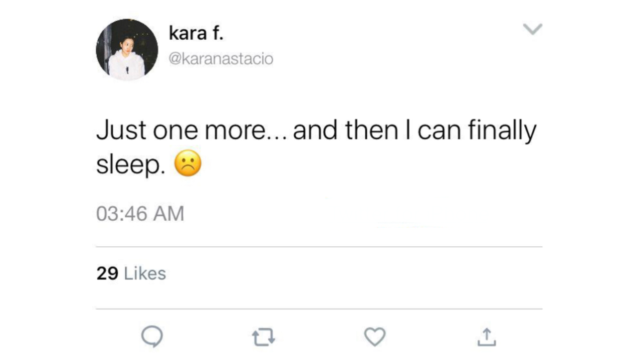Click the 03:46 AM timestamp
This screenshot has height=362, width=644.
tap(140, 214)
